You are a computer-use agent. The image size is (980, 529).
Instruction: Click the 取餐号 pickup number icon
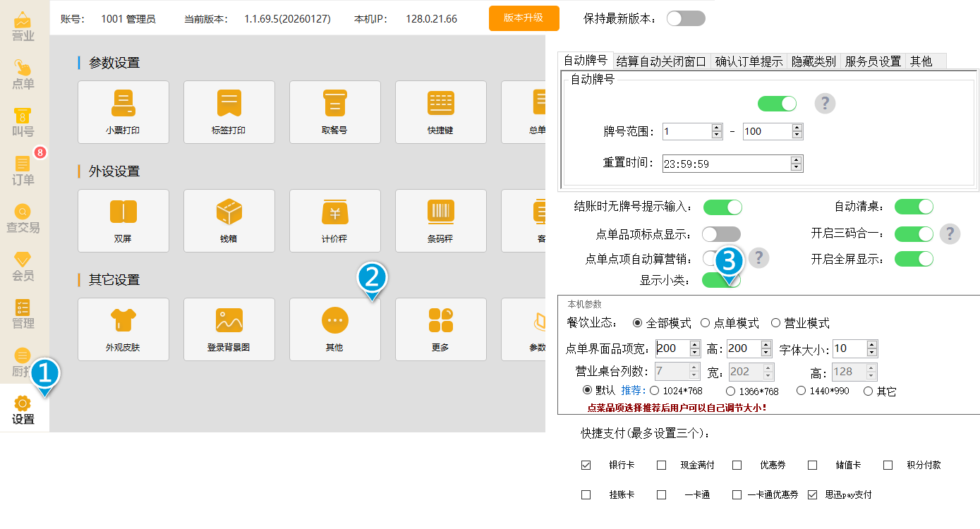(334, 112)
